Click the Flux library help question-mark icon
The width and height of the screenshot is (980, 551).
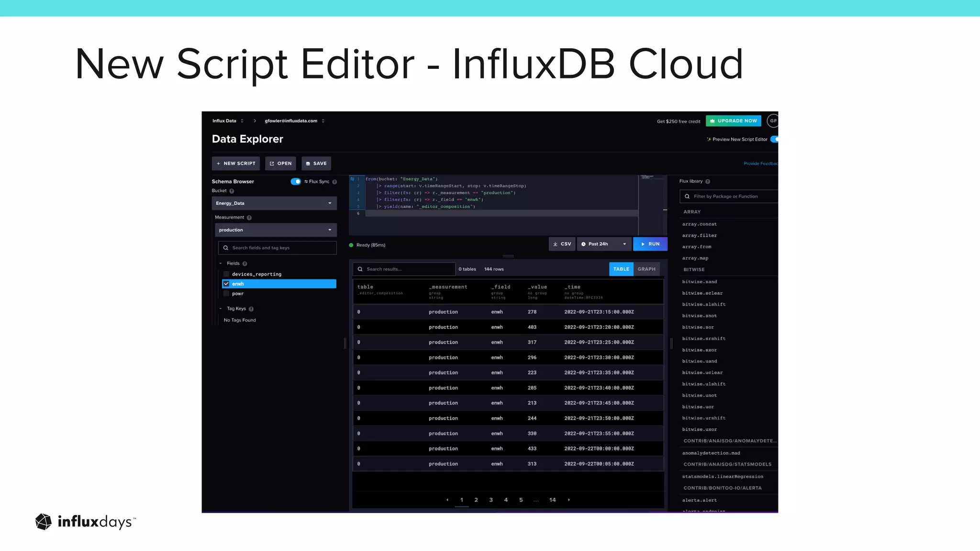(x=708, y=181)
